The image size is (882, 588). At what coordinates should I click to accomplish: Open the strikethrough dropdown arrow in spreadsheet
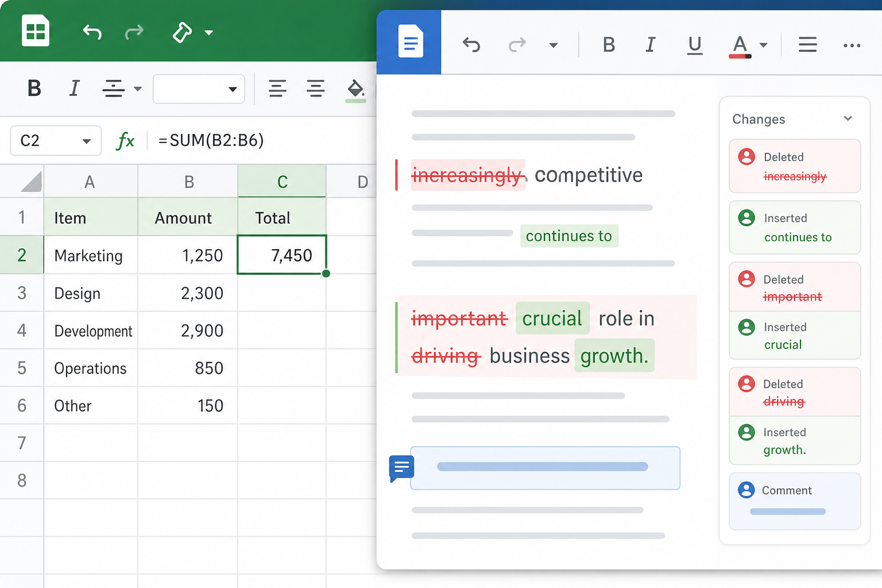pos(138,89)
